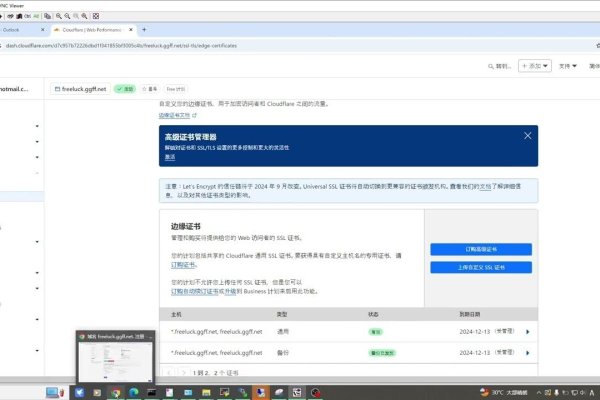This screenshot has width=600, height=400.
Task: Open the 添加 dropdown in header
Action: pos(535,66)
